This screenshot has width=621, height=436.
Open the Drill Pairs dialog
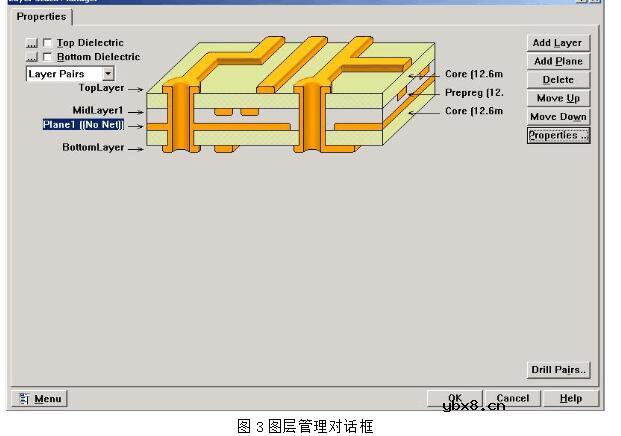pyautogui.click(x=558, y=370)
